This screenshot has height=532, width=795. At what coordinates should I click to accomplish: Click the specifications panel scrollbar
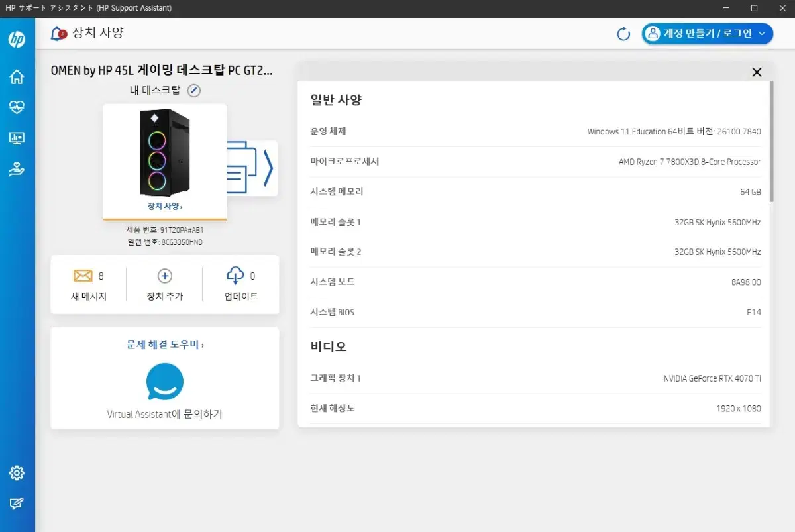[770, 140]
